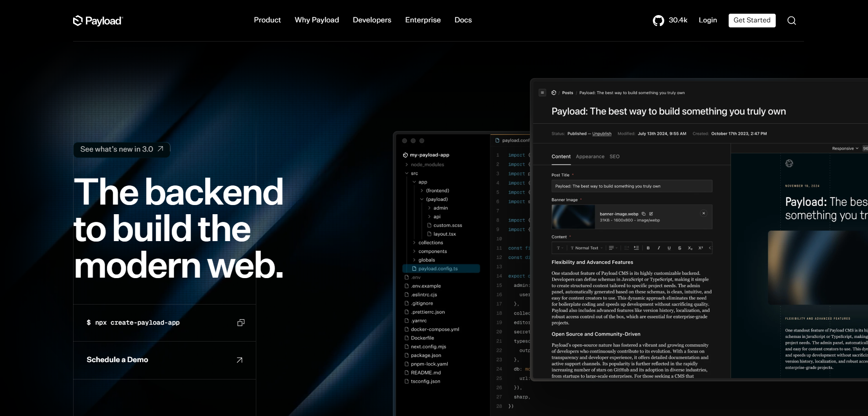Image resolution: width=868 pixels, height=416 pixels.
Task: Click the Get Started button
Action: 752,21
